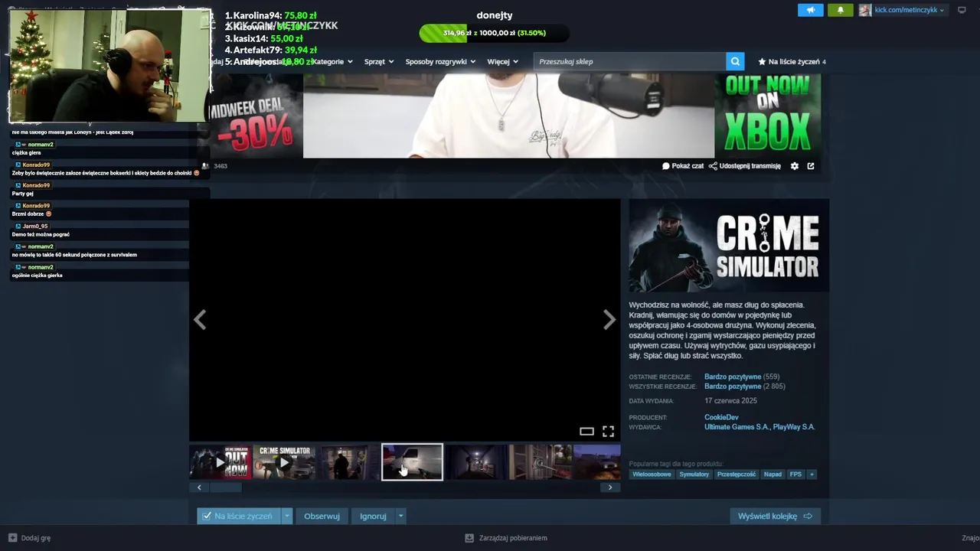Open the Na liście życzeń wishlist link
Viewport: 980px width, 551px height.
[792, 61]
